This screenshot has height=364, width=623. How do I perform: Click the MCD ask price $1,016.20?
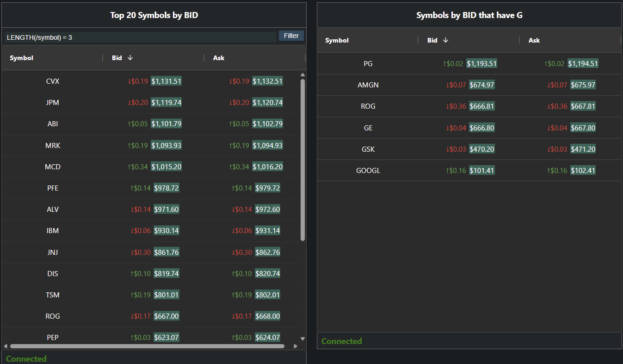point(267,167)
